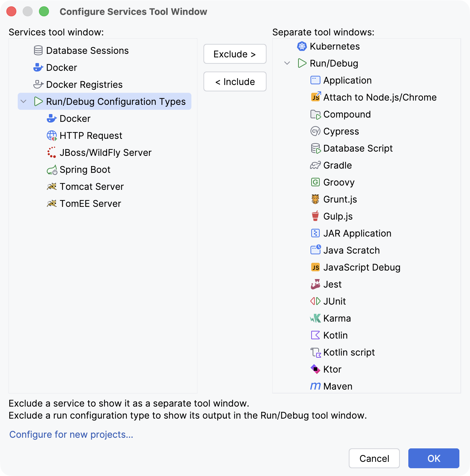Collapse the Run/Debug node in separate windows
The image size is (470, 476).
pyautogui.click(x=287, y=63)
